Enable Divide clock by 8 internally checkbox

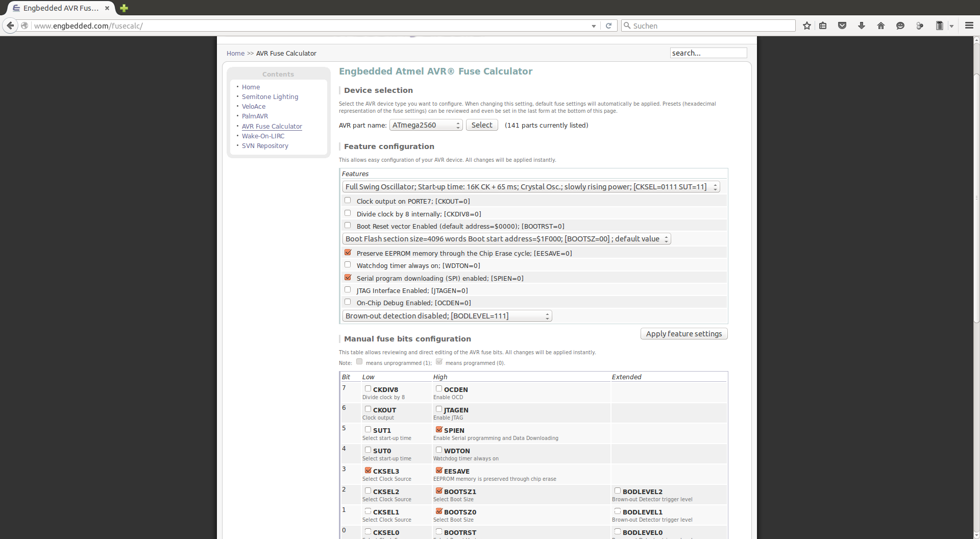click(x=348, y=213)
